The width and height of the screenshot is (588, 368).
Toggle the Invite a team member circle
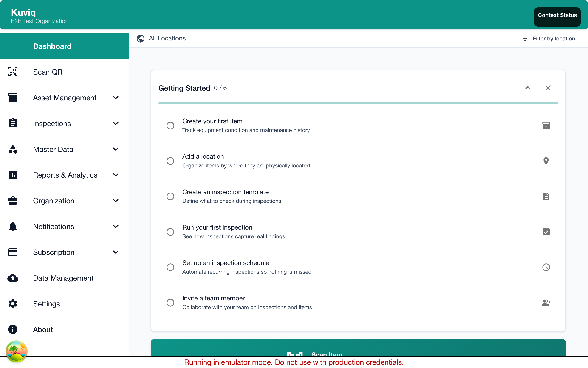click(x=170, y=302)
